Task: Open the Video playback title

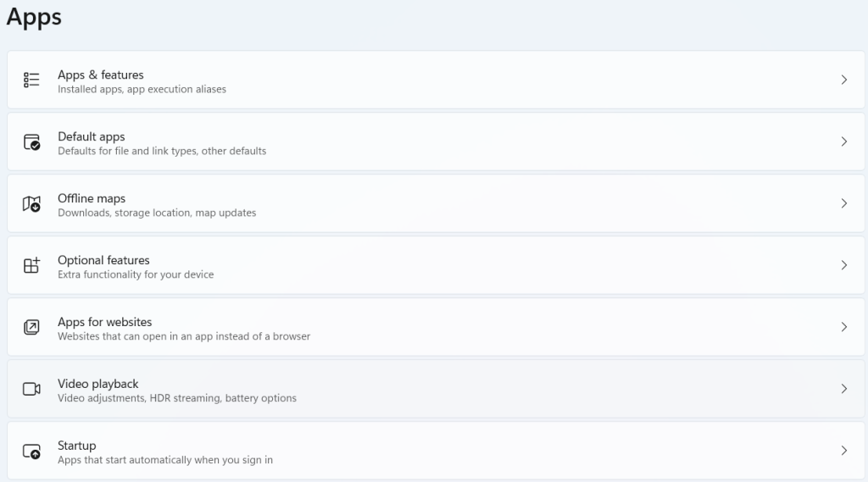Action: [x=98, y=384]
